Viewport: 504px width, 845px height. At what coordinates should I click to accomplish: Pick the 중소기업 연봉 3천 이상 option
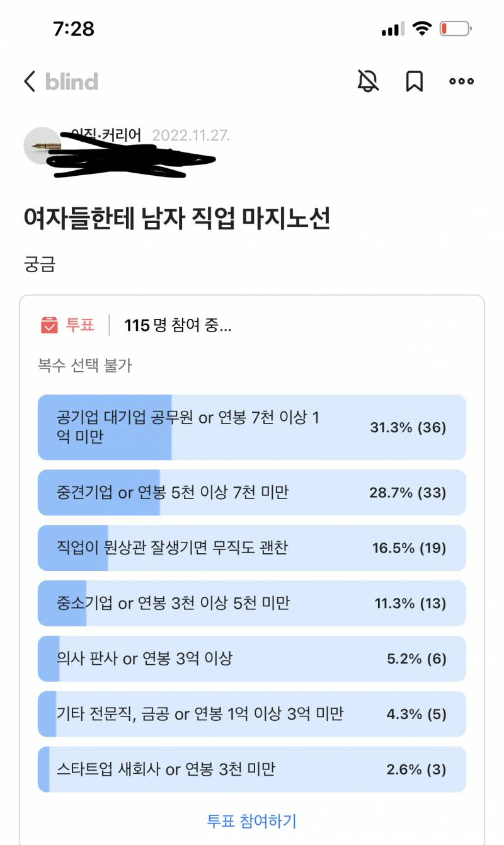coord(251,603)
